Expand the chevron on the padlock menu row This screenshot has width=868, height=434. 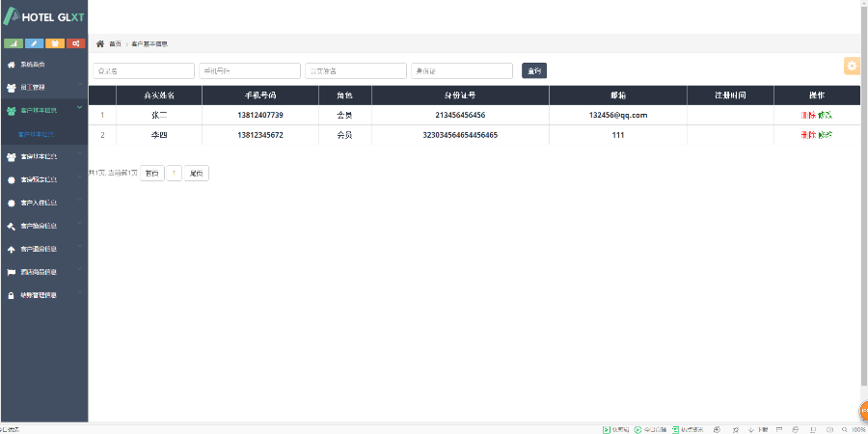(80, 292)
